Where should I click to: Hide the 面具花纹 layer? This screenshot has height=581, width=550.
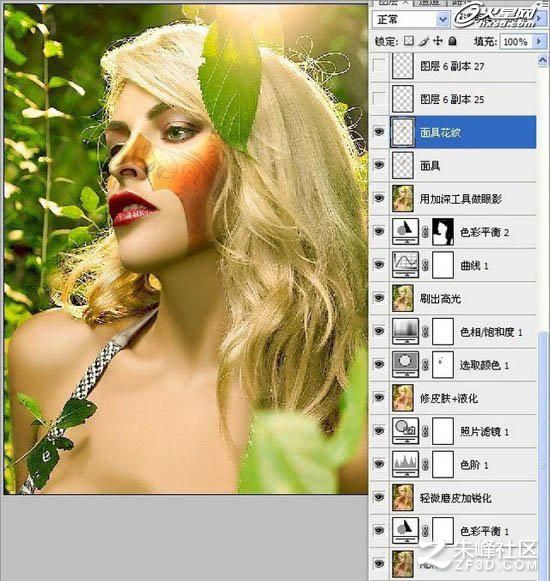point(379,132)
